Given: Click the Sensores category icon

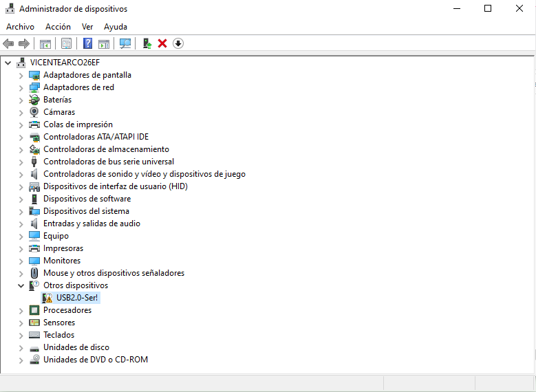Looking at the screenshot, I should (x=34, y=323).
